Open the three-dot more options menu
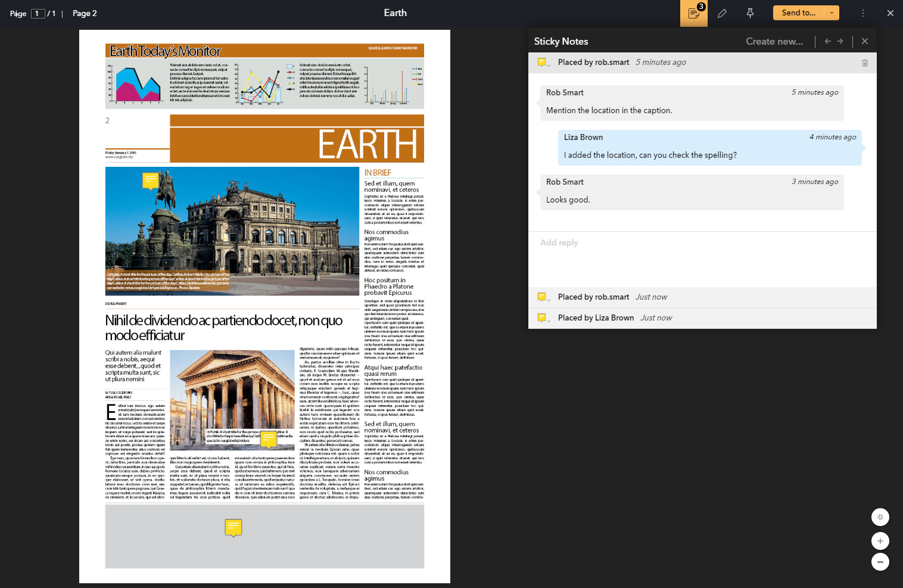The height and width of the screenshot is (588, 903). 862,13
